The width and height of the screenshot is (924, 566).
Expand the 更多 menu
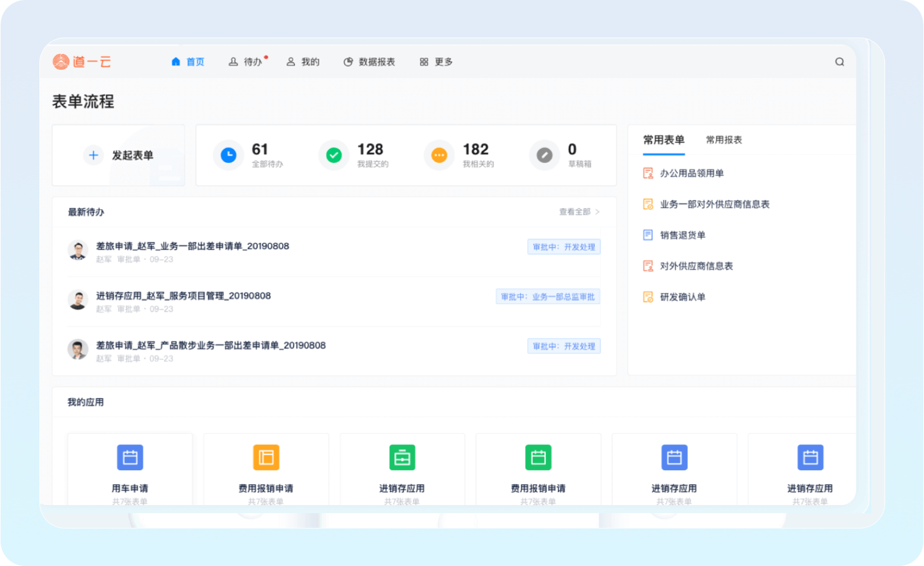(x=436, y=62)
